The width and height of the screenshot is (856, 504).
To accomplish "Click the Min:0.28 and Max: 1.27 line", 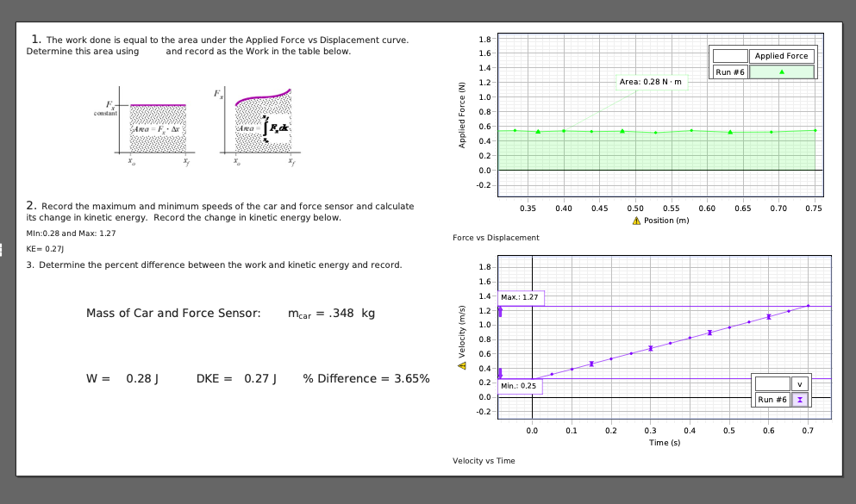I will (x=71, y=233).
